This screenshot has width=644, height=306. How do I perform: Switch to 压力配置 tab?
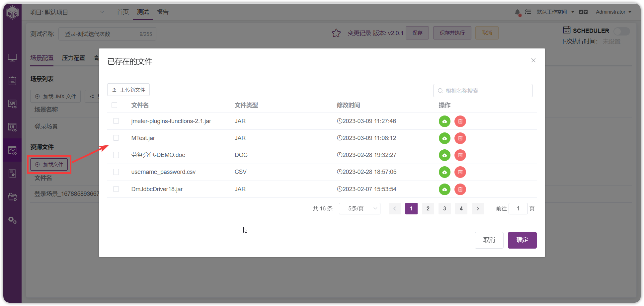click(73, 58)
